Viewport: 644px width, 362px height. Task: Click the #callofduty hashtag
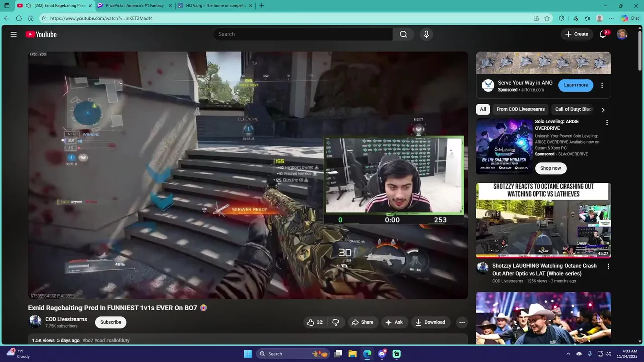pyautogui.click(x=118, y=340)
